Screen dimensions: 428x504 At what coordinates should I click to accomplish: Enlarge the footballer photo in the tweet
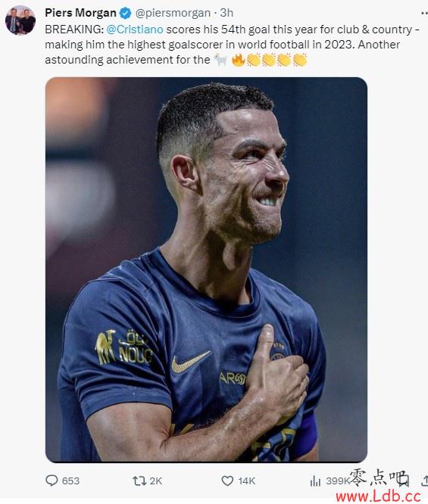point(206,269)
